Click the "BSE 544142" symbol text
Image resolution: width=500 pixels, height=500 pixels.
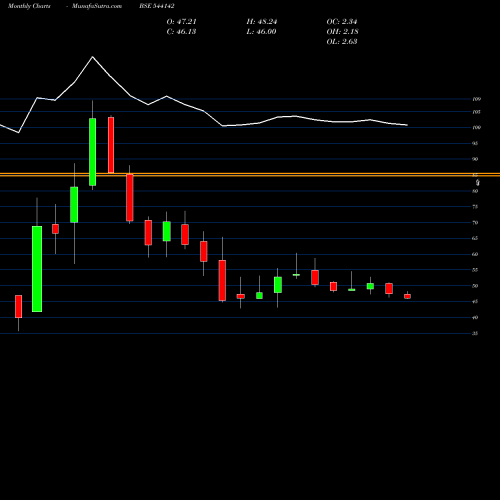(x=157, y=6)
